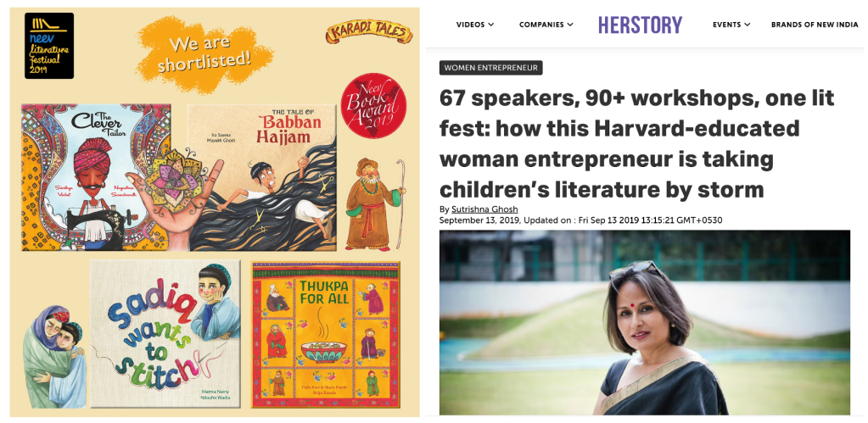
Task: Expand the Events dropdown menu
Action: [731, 25]
